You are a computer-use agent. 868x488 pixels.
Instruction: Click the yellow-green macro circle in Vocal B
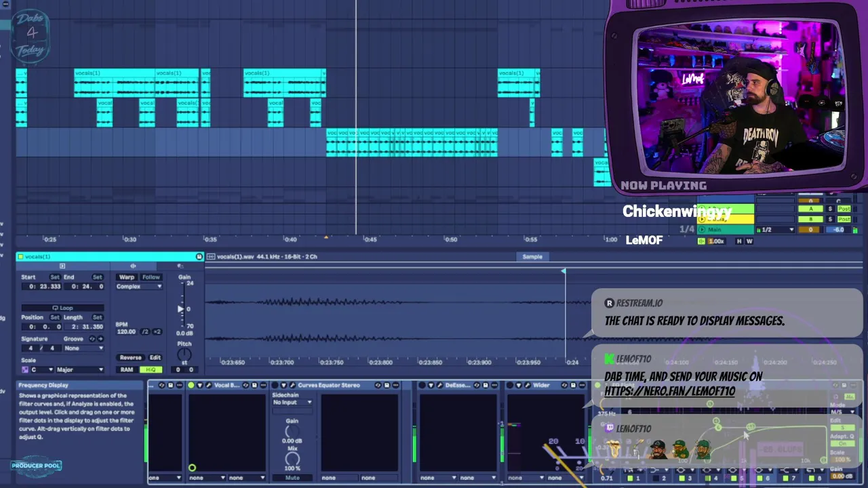(192, 468)
